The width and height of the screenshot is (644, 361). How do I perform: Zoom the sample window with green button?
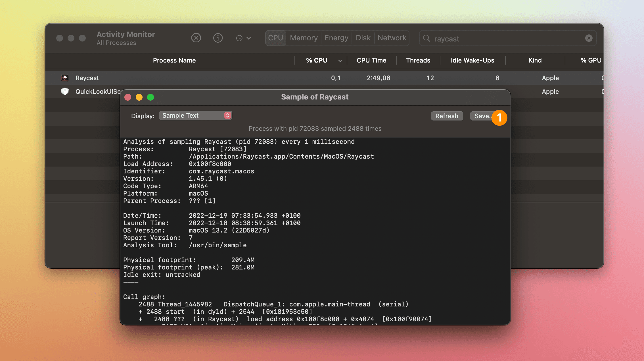(150, 97)
